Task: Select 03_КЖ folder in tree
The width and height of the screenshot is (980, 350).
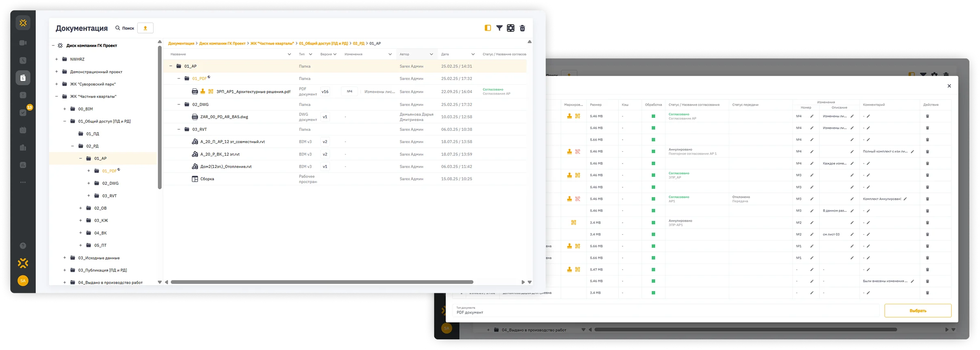Action: pyautogui.click(x=101, y=220)
